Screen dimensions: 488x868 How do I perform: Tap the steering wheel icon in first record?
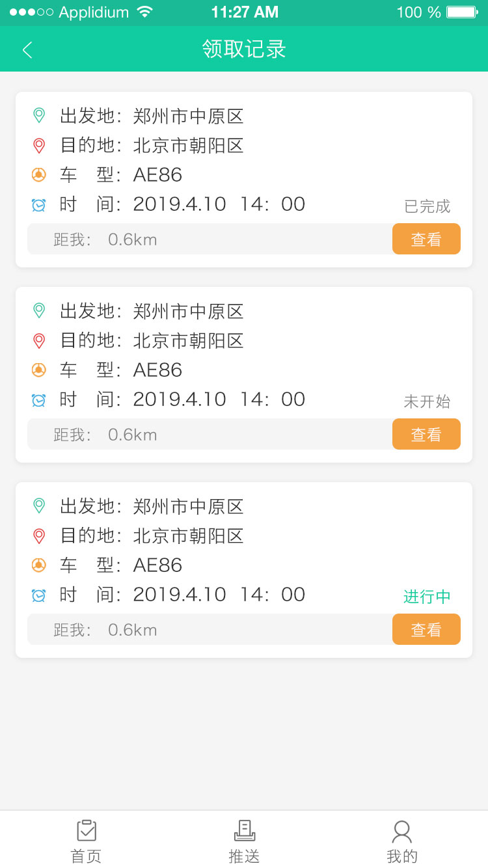point(39,174)
